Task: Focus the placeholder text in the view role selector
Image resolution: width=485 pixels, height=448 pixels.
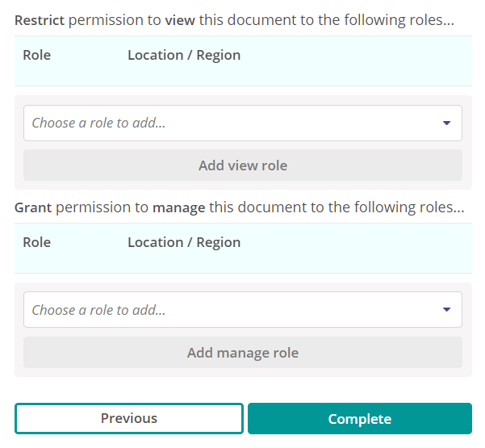Action: (x=98, y=123)
